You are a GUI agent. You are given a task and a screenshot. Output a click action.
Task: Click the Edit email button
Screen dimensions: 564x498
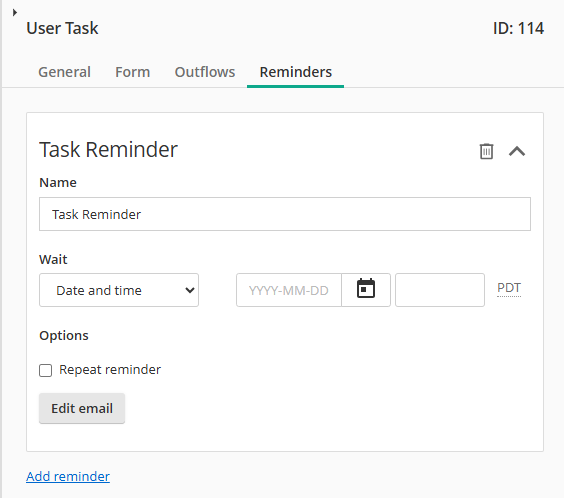click(x=82, y=408)
